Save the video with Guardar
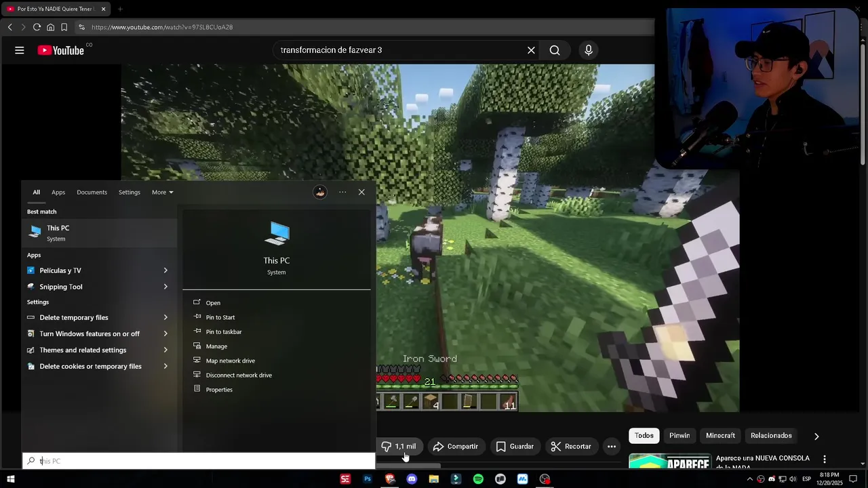 pos(515,446)
